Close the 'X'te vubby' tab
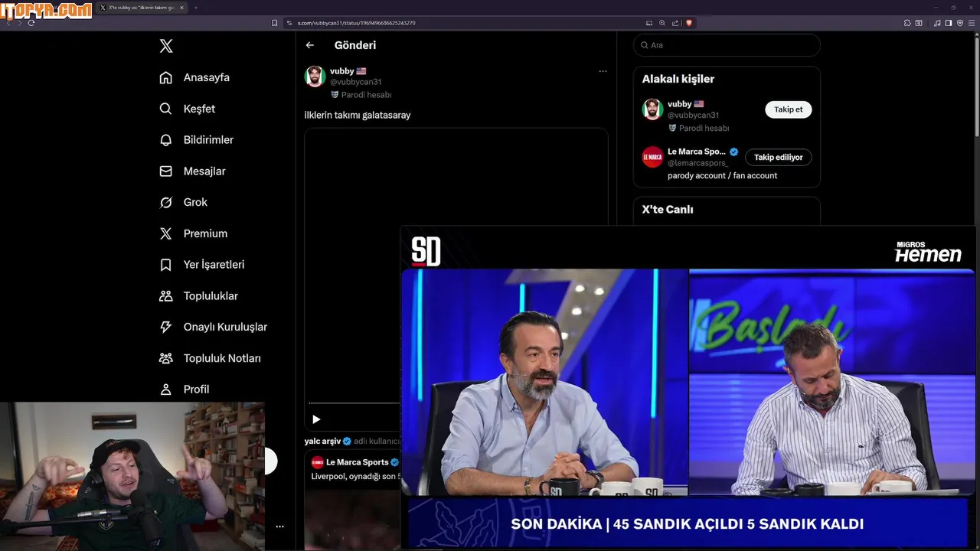Viewport: 980px width, 551px height. click(x=181, y=8)
